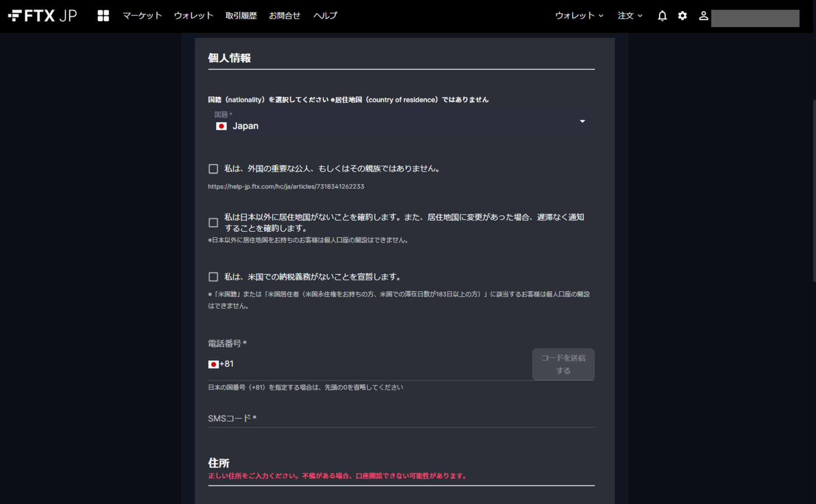Click the FTX JP logo
This screenshot has height=504, width=816.
coord(42,16)
